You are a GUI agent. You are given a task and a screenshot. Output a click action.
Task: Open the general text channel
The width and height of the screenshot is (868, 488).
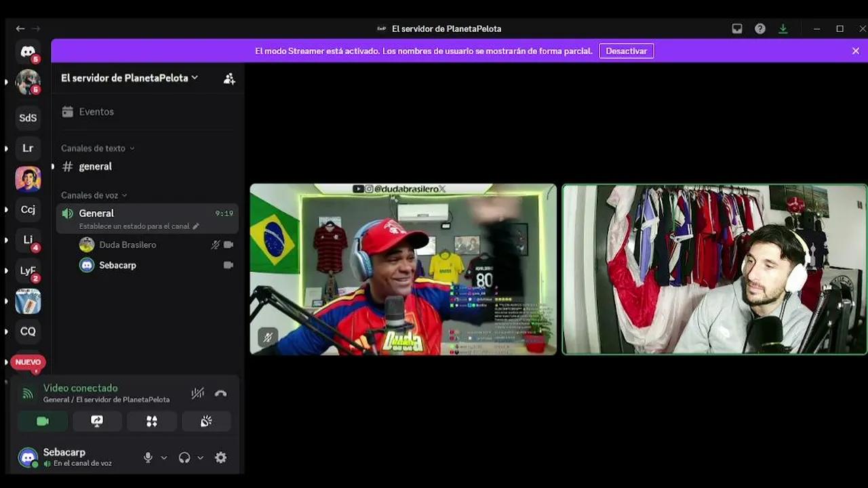148,166
